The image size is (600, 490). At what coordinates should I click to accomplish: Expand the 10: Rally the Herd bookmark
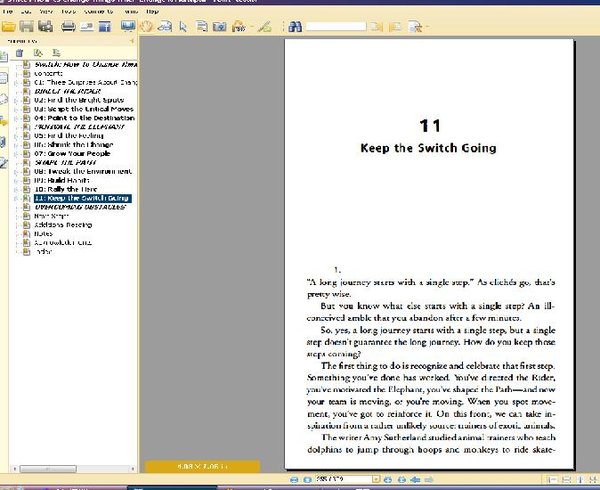pyautogui.click(x=16, y=189)
